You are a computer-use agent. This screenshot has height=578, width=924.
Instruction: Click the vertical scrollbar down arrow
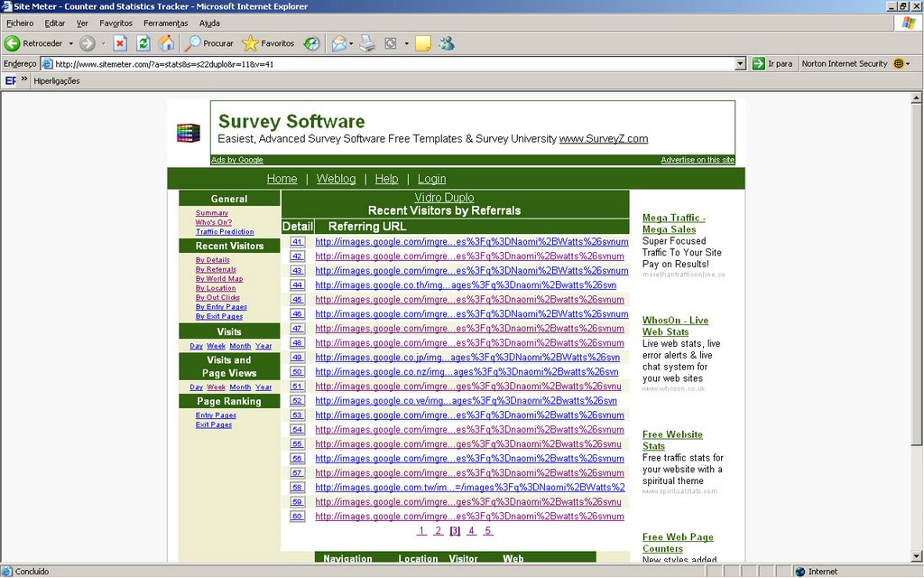pos(917,556)
